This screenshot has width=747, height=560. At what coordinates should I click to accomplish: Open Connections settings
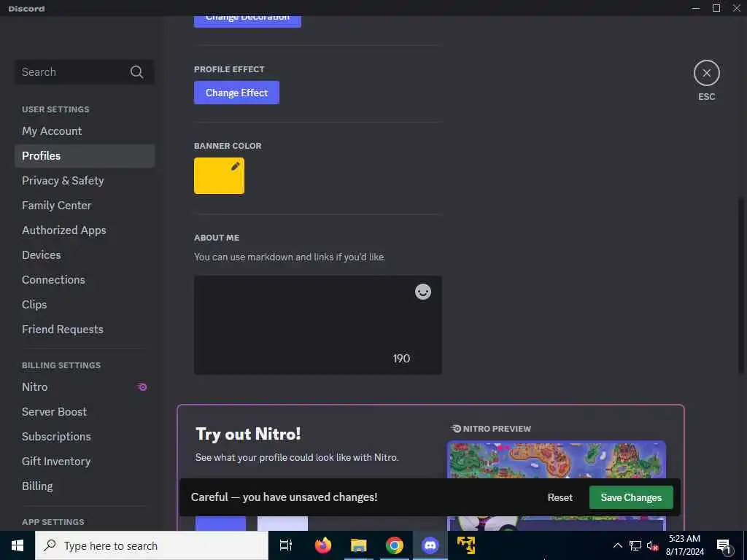pos(85,279)
